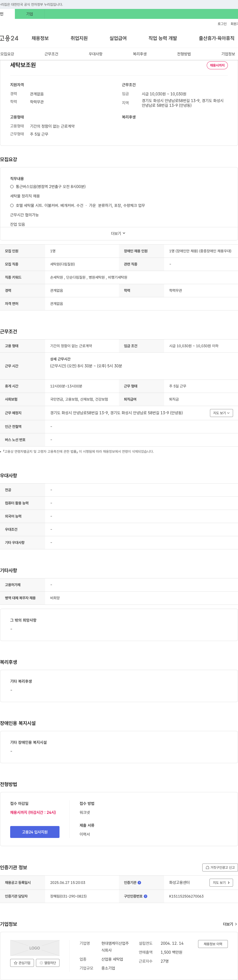
Task: Click 세탁원(다림질원) job category value
Action: (62, 264)
